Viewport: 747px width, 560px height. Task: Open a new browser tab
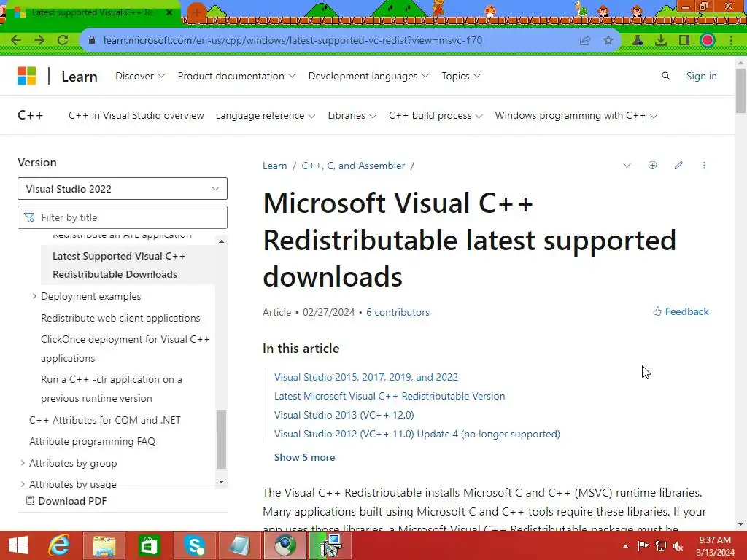(x=197, y=12)
